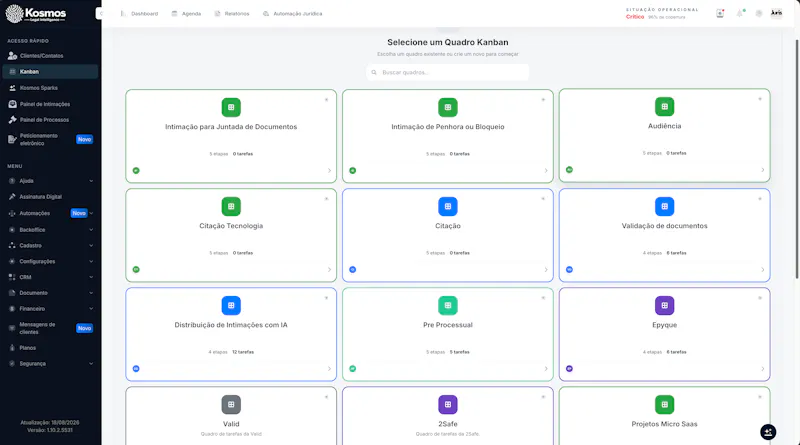Open Pre Processual board via arrow
The height and width of the screenshot is (445, 800).
546,368
